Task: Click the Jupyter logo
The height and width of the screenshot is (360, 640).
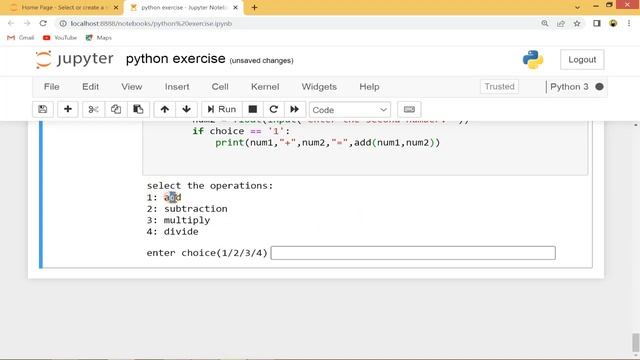Action: click(x=75, y=60)
